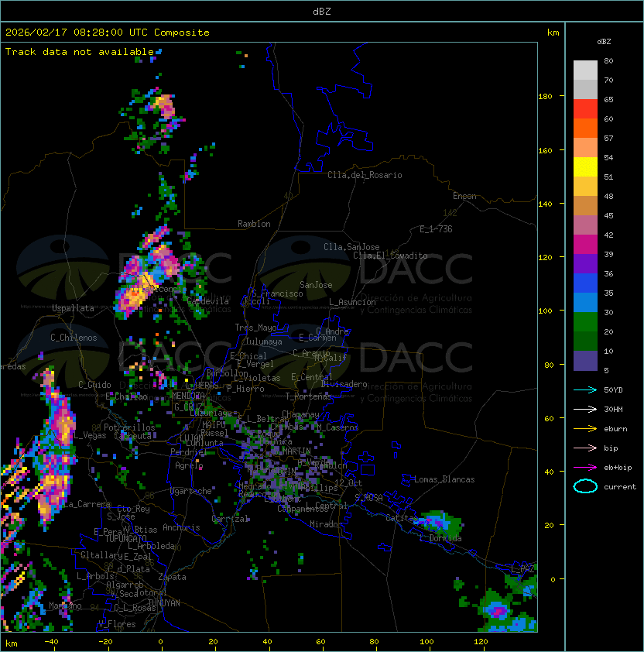Image resolution: width=644 pixels, height=652 pixels.
Task: Click the '50YD' legend label
Action: [613, 390]
